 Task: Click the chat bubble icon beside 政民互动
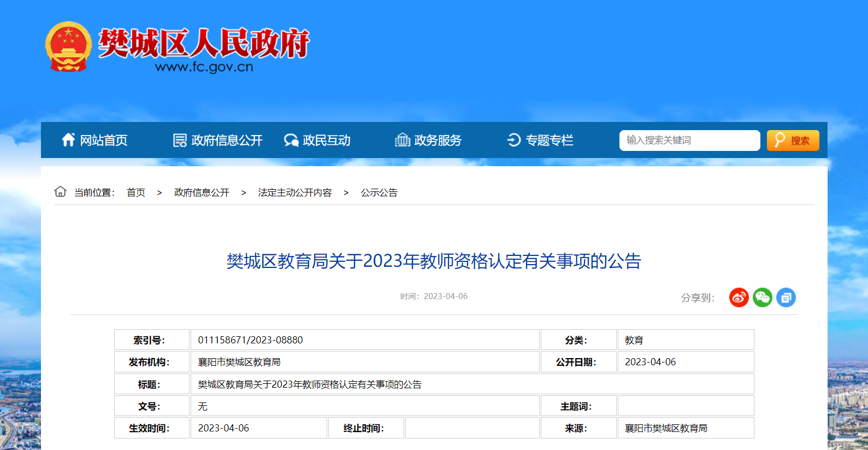click(x=291, y=141)
